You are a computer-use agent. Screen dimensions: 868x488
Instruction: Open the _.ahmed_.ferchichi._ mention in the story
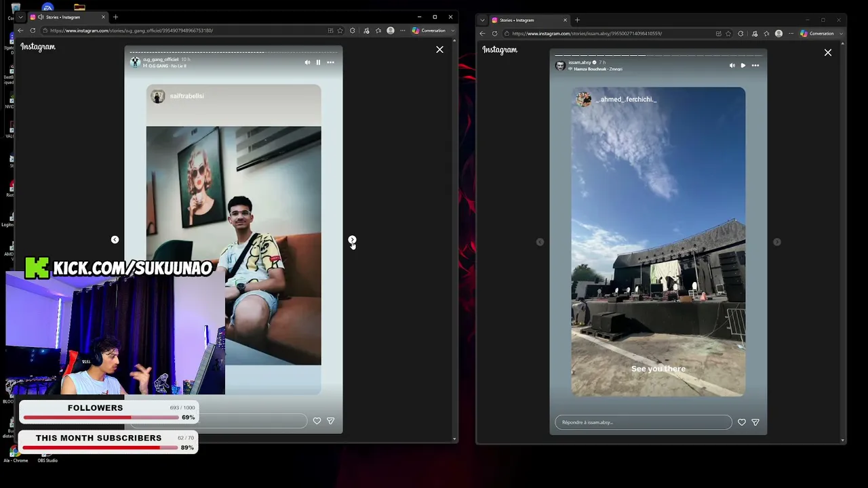pos(625,100)
